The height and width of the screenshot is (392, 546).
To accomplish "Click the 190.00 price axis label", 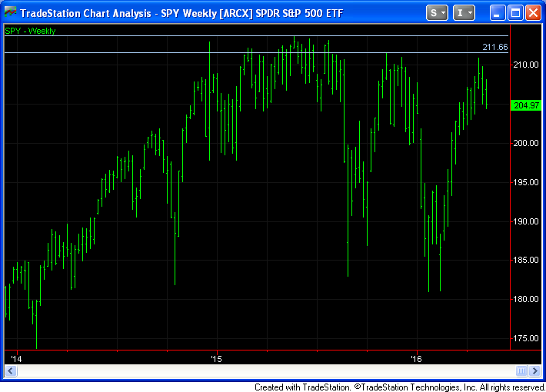I will [x=526, y=221].
